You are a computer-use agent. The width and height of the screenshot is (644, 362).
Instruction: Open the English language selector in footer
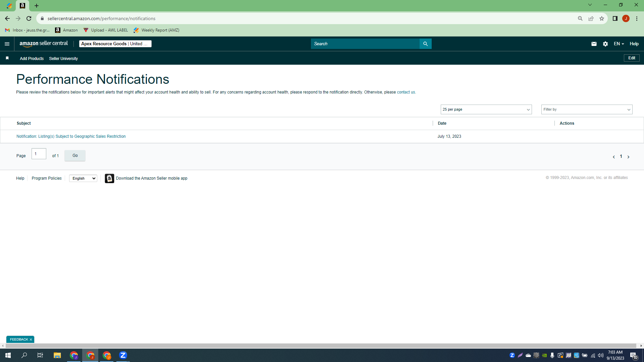tap(83, 178)
